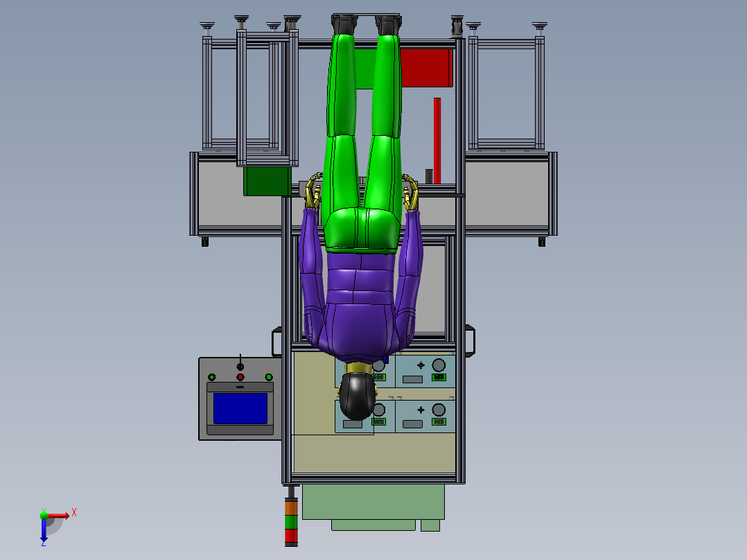The image size is (747, 560).
Task: Click the 'Z' label on the triad
Action: (44, 543)
